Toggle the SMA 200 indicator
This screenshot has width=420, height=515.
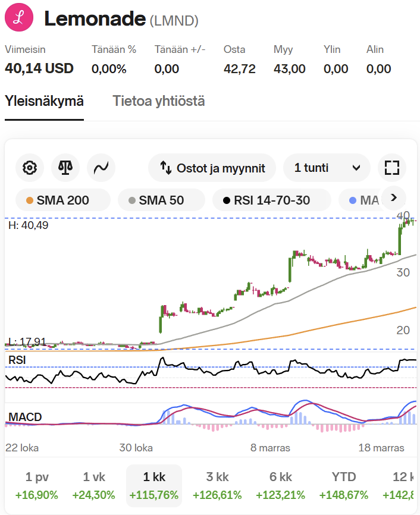pyautogui.click(x=62, y=200)
